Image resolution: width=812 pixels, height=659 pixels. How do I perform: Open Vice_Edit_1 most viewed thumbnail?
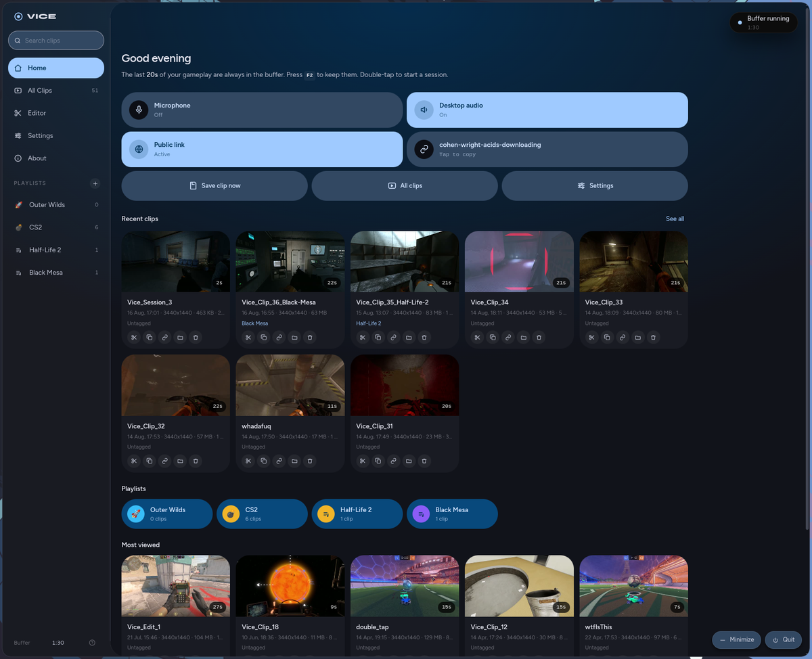pyautogui.click(x=176, y=586)
